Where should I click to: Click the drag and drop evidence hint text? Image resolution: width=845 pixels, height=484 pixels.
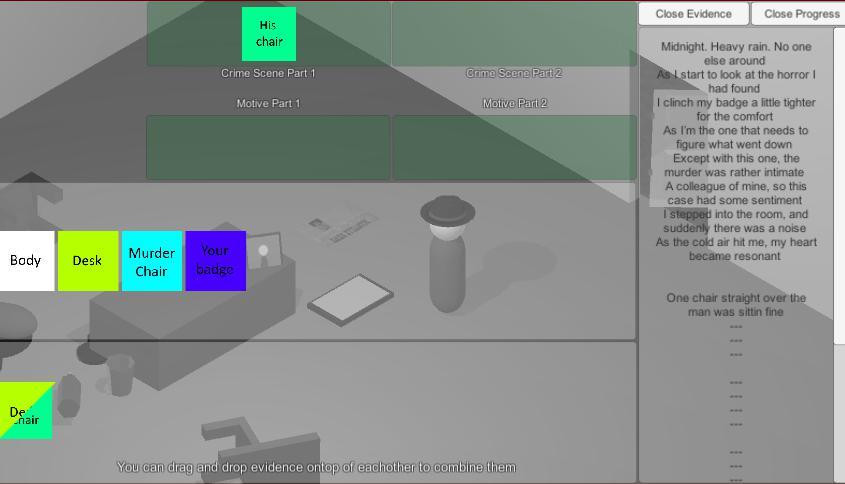pos(317,467)
